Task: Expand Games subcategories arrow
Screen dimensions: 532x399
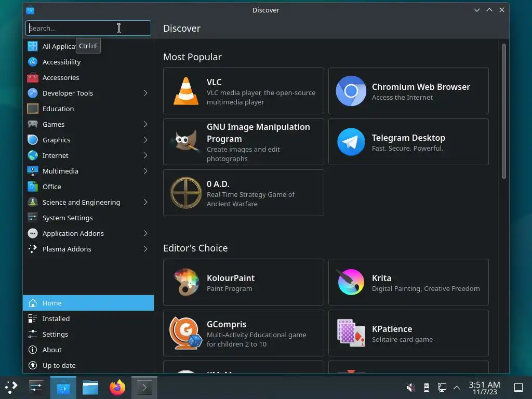Action: click(145, 124)
